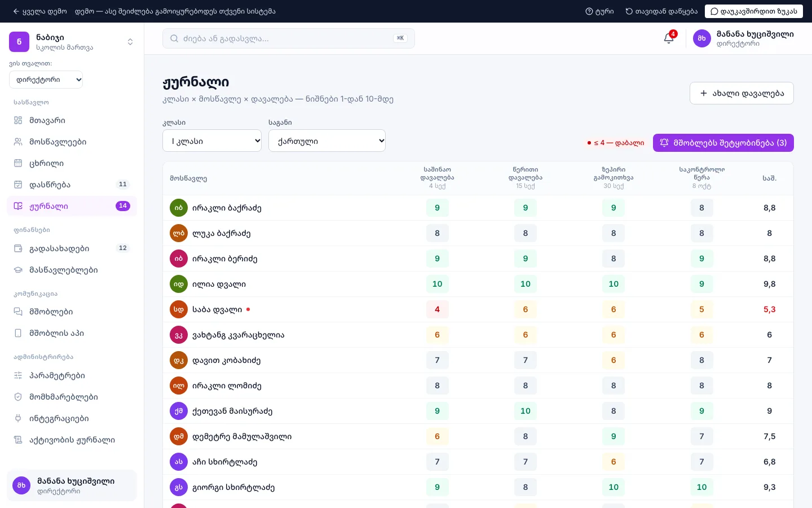Click ახალი დავალება button
Image resolution: width=812 pixels, height=508 pixels.
742,93
